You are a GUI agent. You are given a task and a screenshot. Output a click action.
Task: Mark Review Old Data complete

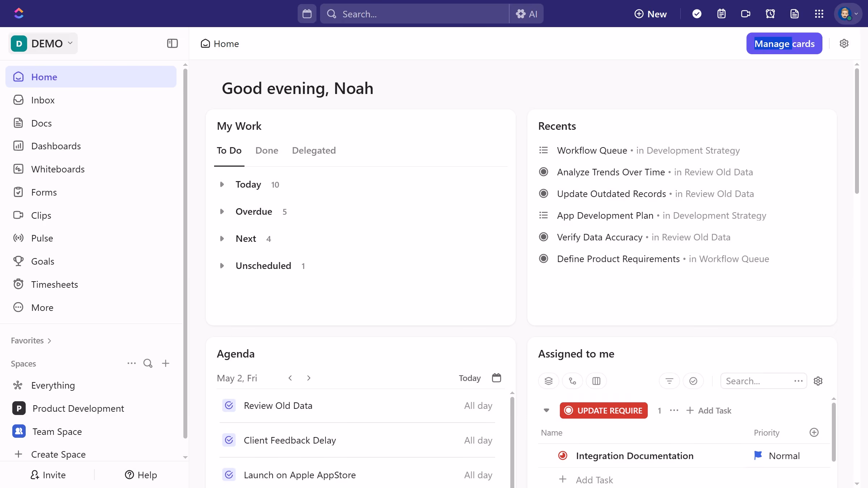coord(229,405)
